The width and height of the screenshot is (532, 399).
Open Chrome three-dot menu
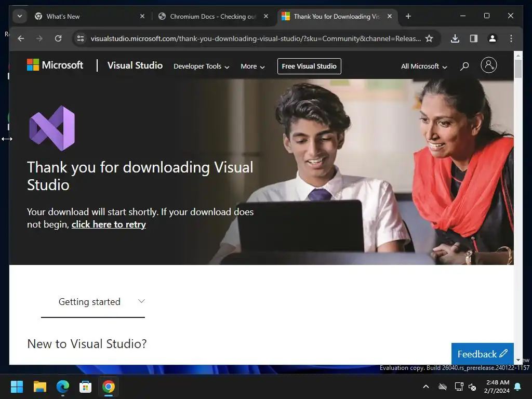(x=511, y=38)
